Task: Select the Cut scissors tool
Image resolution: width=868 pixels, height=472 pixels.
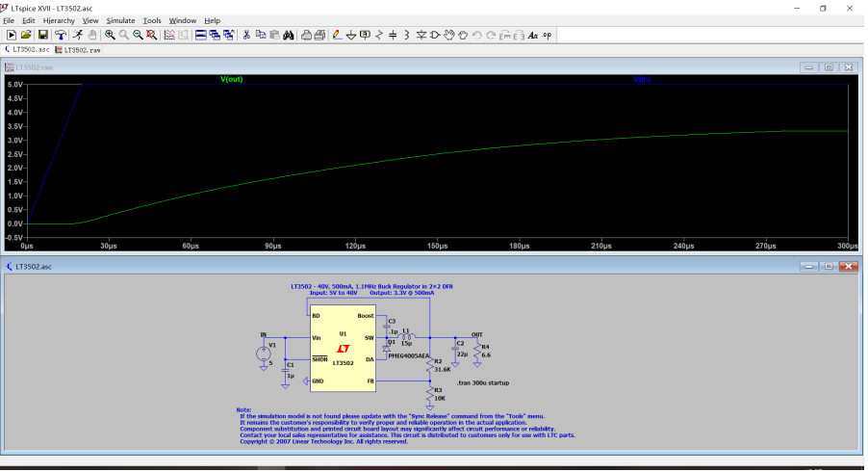Action: [x=246, y=35]
